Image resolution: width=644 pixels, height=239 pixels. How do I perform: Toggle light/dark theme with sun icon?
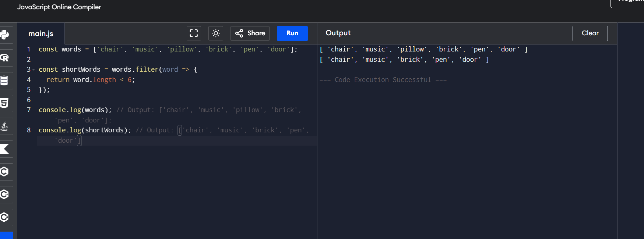[x=216, y=33]
